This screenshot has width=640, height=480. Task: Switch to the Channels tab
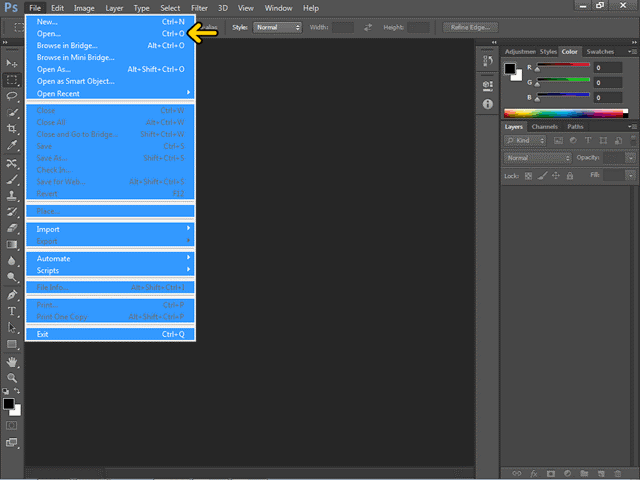coord(544,127)
